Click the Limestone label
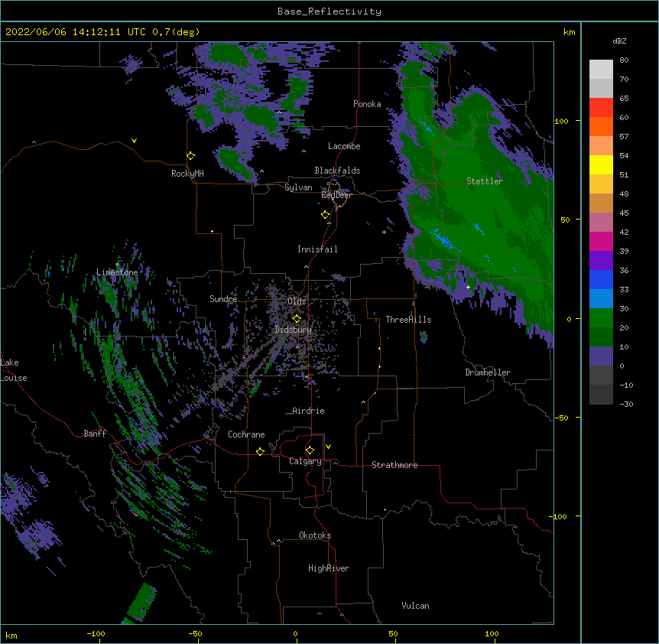Screen dimensions: 659x644 (117, 272)
